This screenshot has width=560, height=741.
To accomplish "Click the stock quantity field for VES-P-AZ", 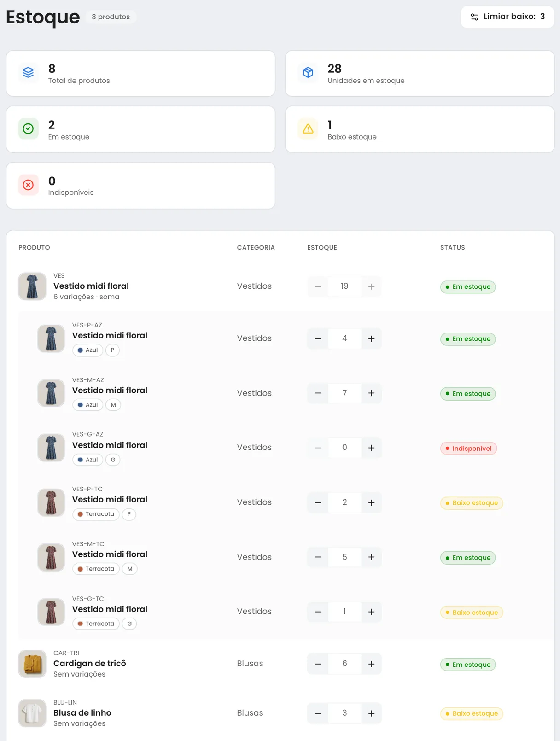I will [x=344, y=339].
